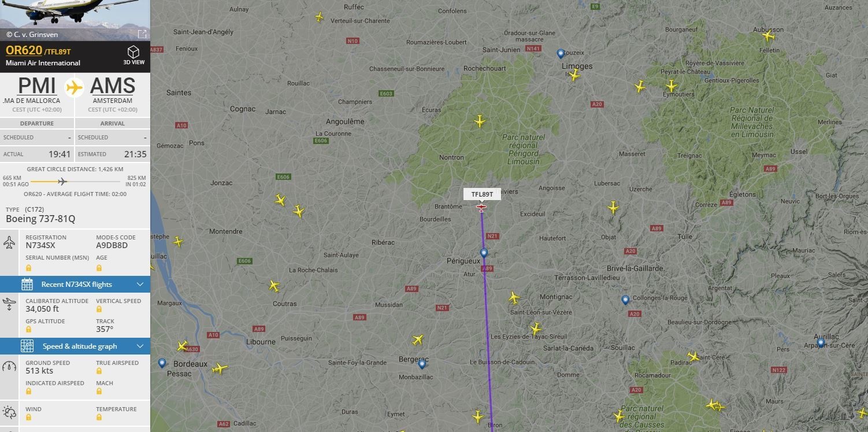Click the aircraft photo thumbnail
Image resolution: width=868 pixels, height=432 pixels.
coord(75,20)
